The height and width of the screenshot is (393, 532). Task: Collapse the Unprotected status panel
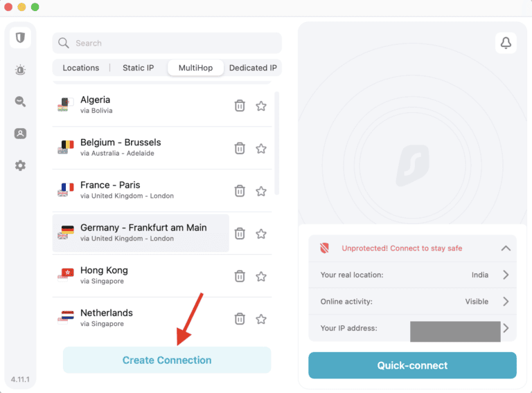pos(506,248)
